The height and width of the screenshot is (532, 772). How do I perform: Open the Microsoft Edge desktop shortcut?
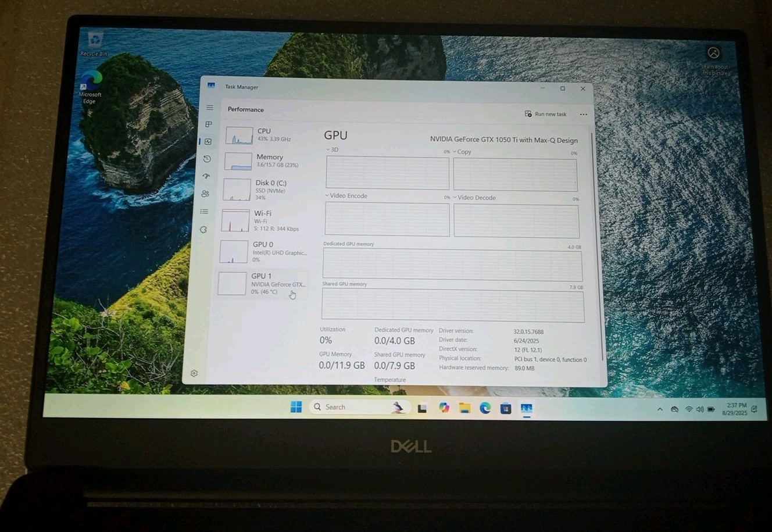tap(90, 87)
